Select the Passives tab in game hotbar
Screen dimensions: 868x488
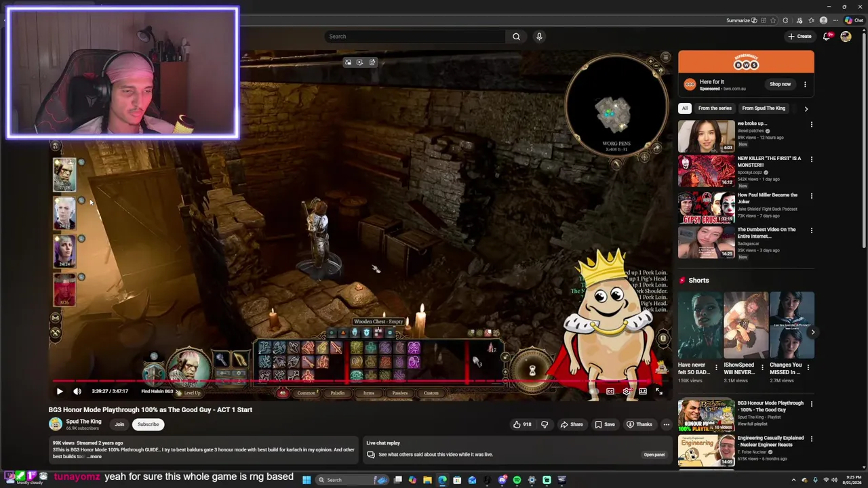[399, 393]
